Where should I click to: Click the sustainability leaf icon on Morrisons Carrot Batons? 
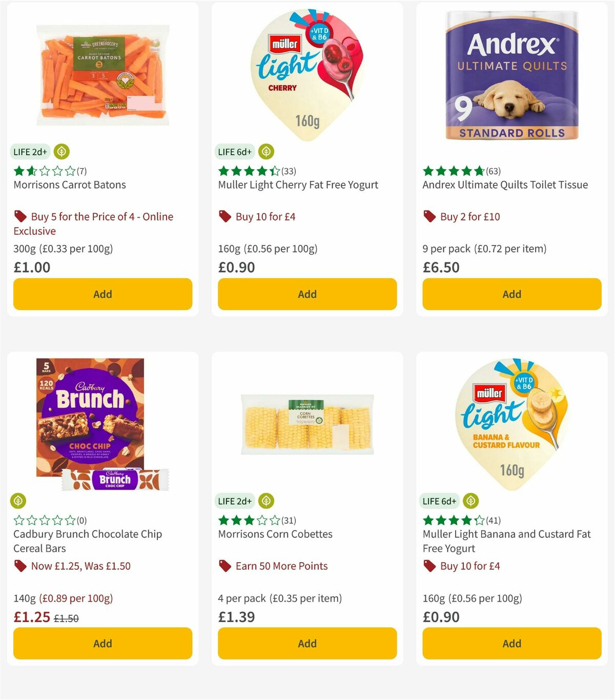tap(61, 152)
